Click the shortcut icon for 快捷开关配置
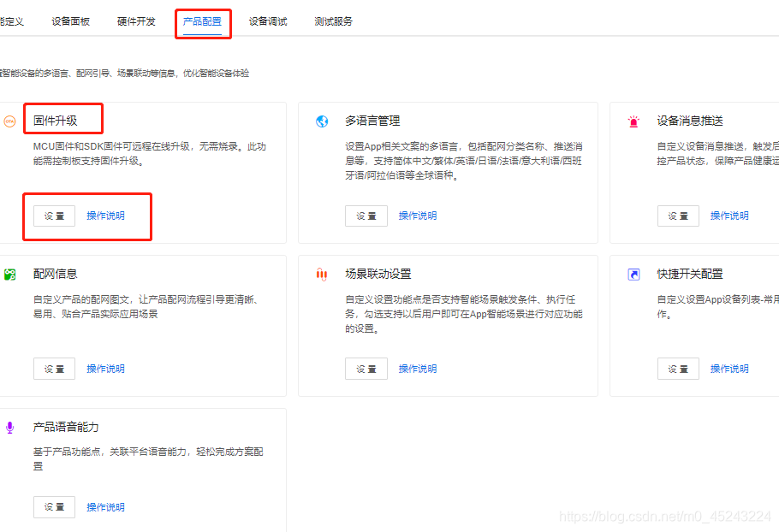 [x=633, y=275]
